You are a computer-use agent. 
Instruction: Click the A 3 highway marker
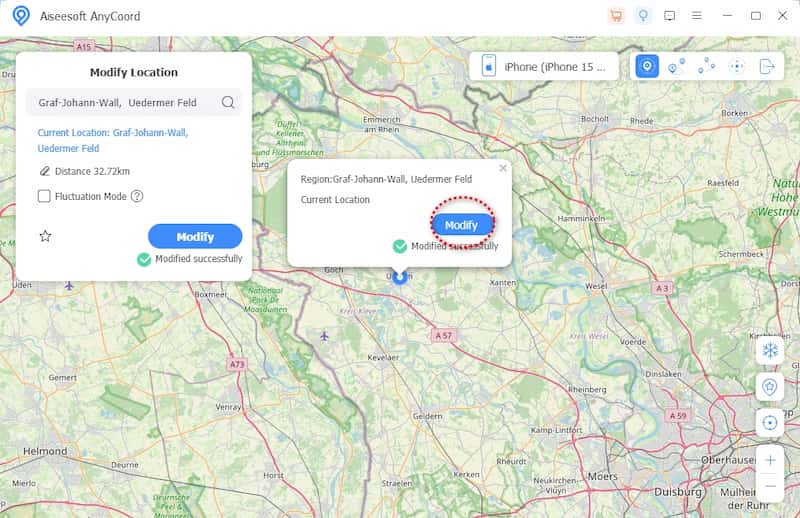click(662, 288)
